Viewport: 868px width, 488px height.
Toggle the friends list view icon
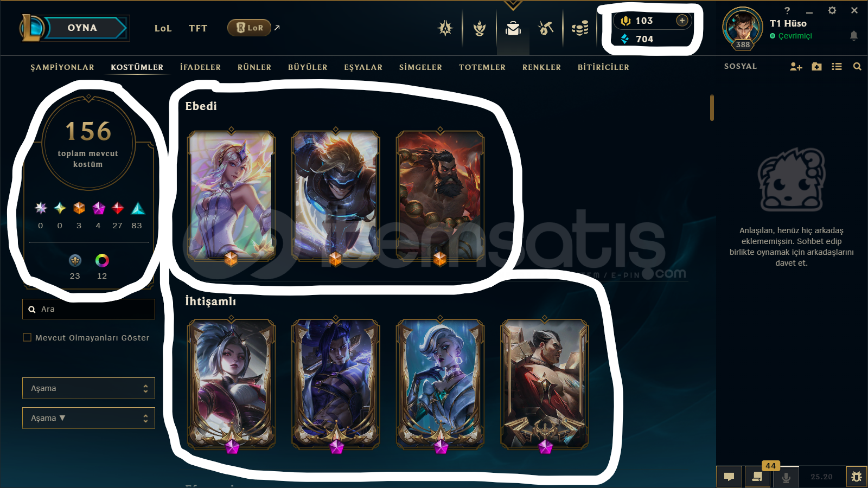click(837, 67)
